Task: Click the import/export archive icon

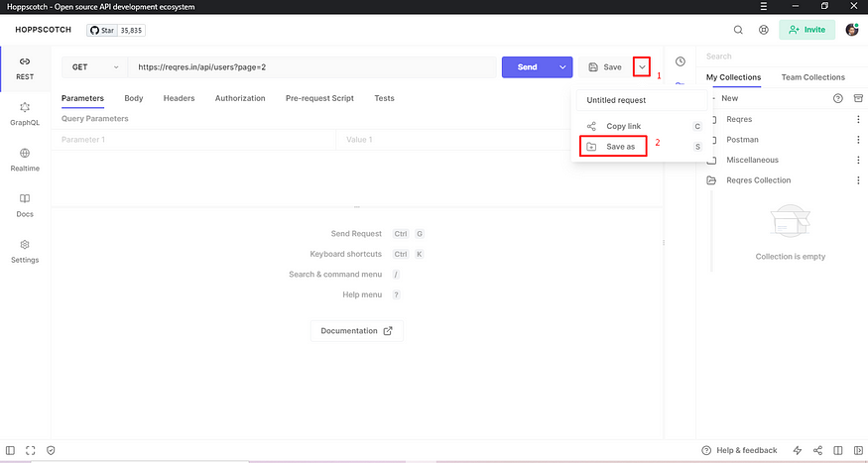Action: [858, 98]
